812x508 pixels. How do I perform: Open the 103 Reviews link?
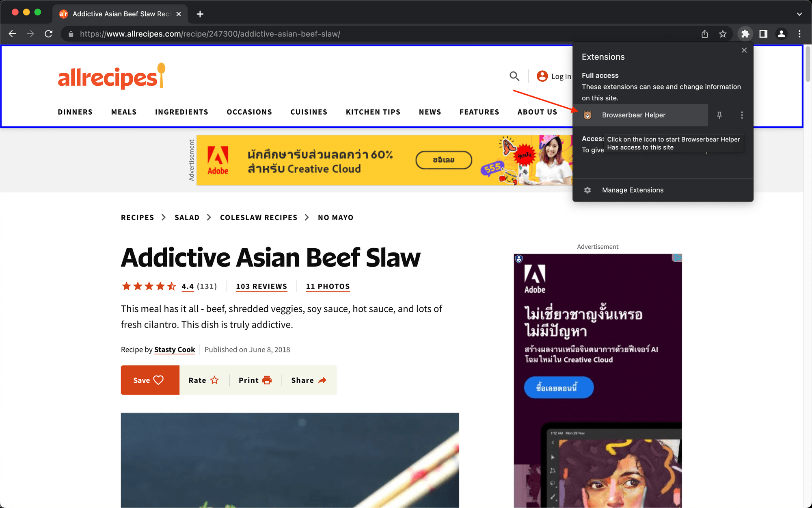[261, 286]
